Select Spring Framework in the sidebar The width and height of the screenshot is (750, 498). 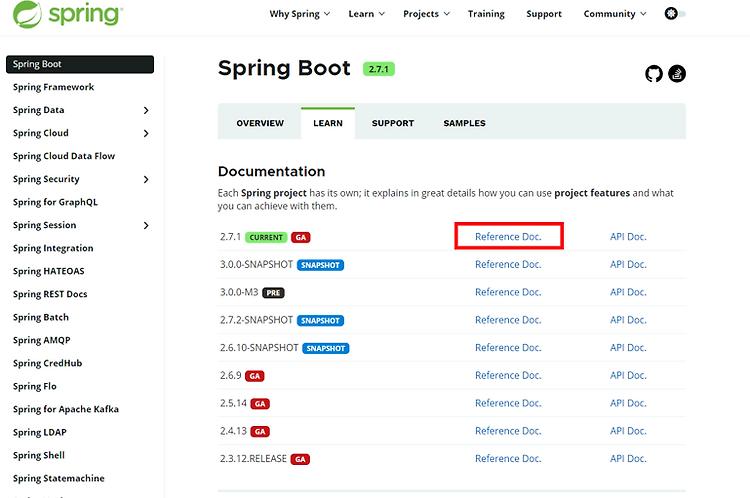tap(54, 87)
